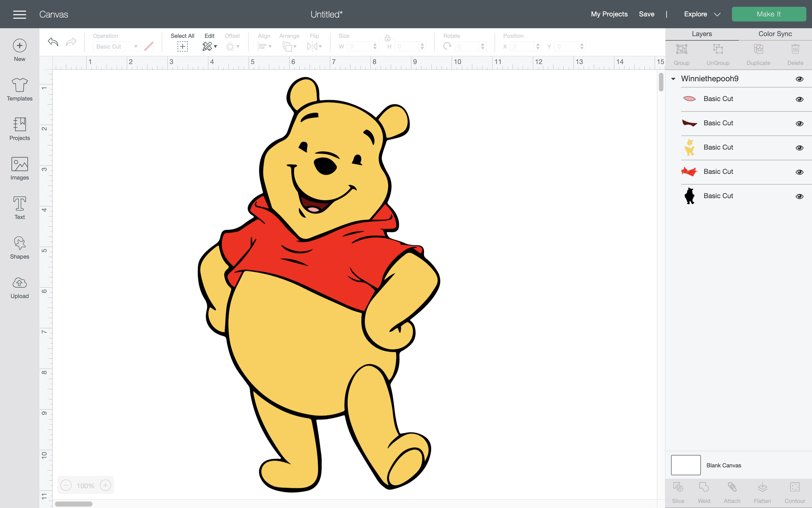Open the operation color swatch
Screen dimensions: 812x508
point(149,46)
